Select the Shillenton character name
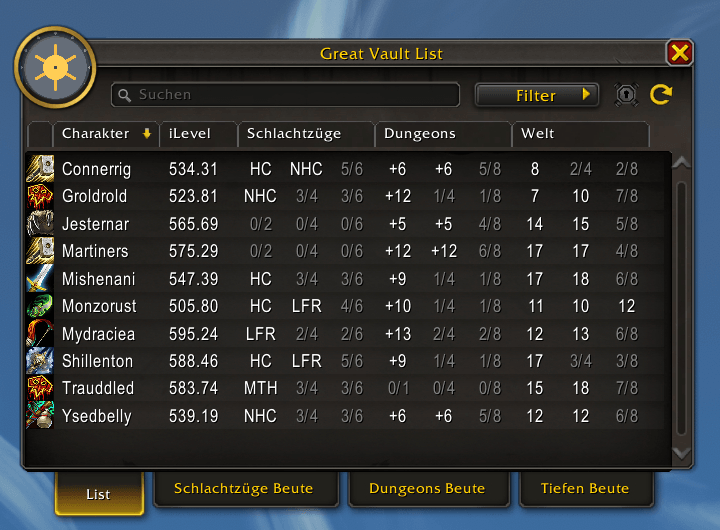This screenshot has width=720, height=530. 97,361
